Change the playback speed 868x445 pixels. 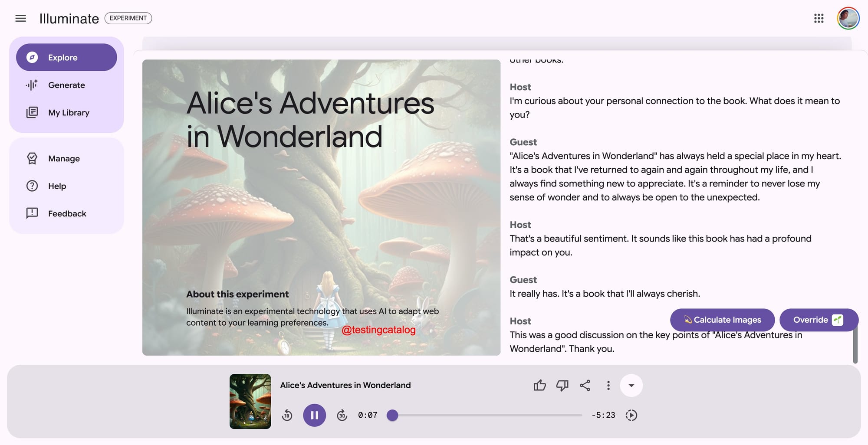click(631, 415)
